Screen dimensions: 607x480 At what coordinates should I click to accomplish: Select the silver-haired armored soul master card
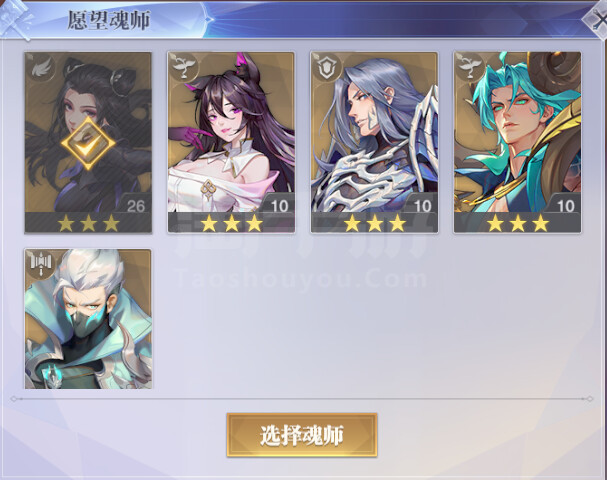pos(374,142)
